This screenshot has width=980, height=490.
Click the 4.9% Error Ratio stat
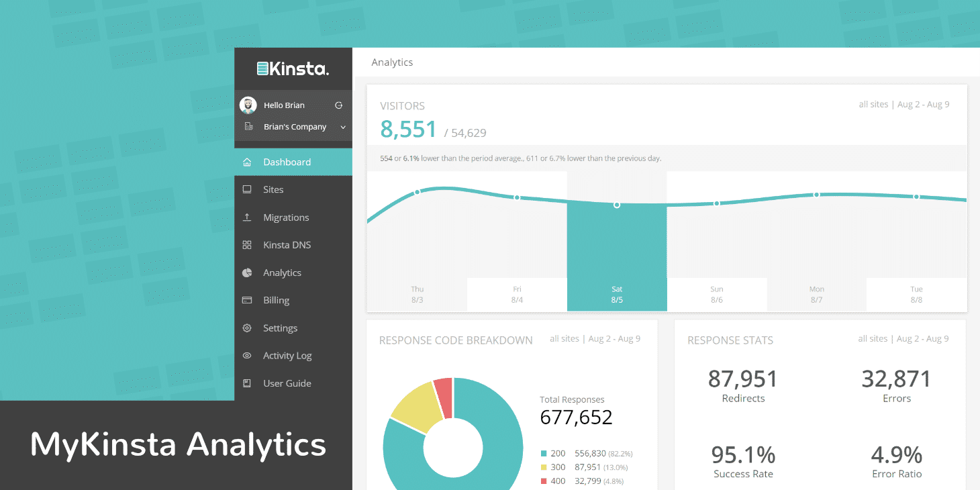point(897,460)
